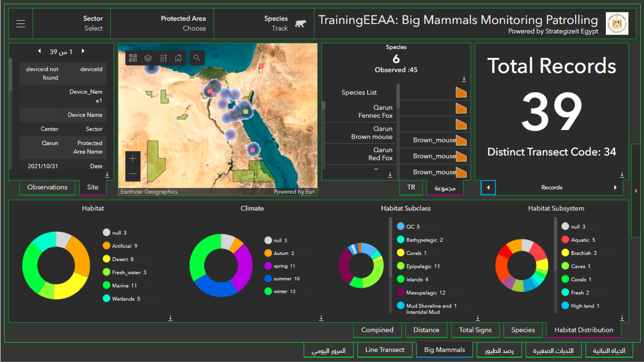Select Qarun Red Fox in species list

coord(361,154)
